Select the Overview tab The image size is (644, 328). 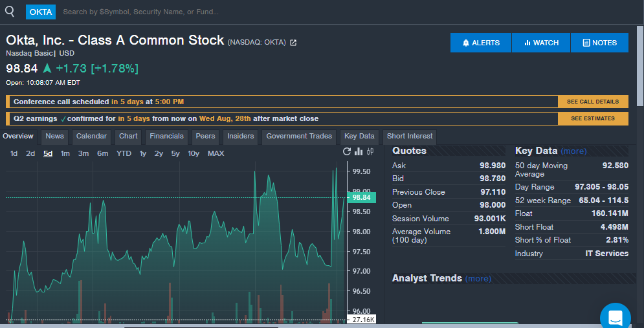pos(18,137)
